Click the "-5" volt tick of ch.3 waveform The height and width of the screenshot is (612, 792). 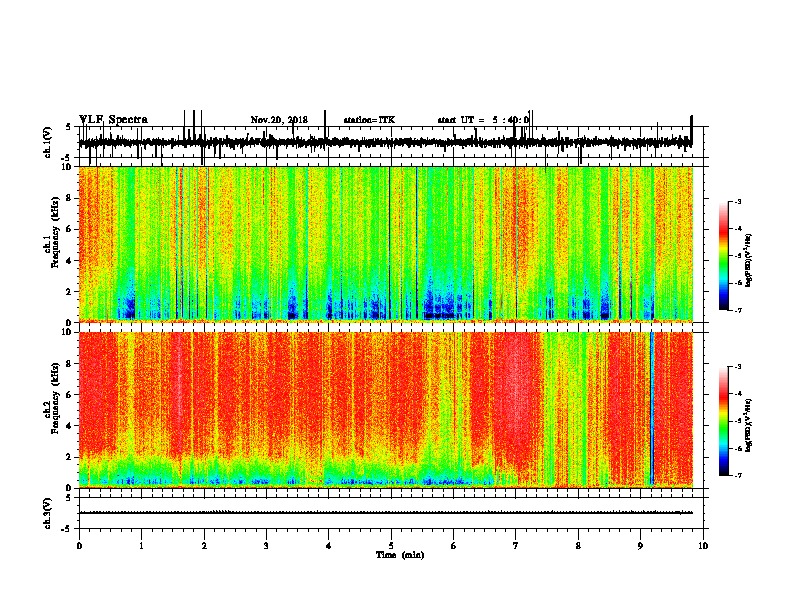click(67, 529)
